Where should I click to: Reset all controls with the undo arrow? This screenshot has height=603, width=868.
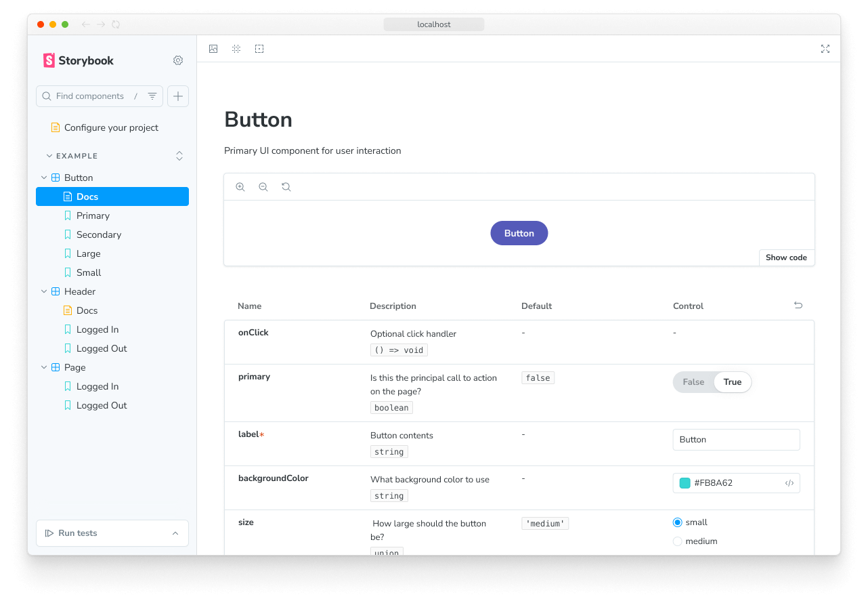coord(798,306)
